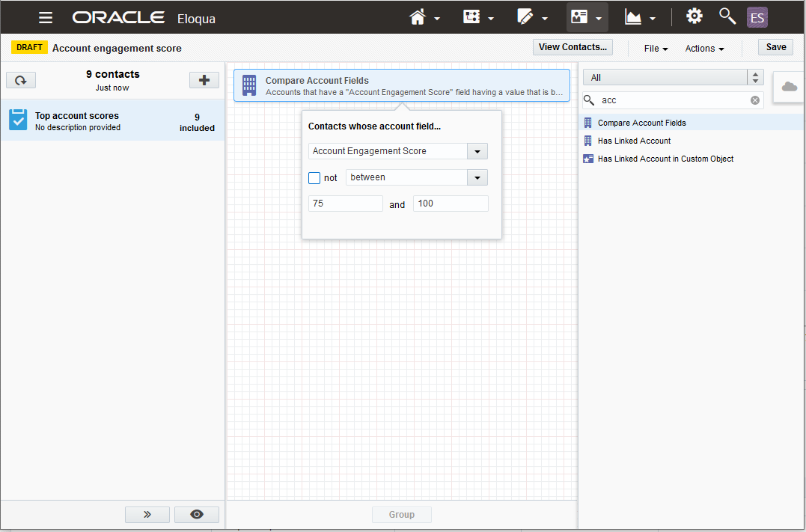Open the File menu
This screenshot has width=806, height=532.
coord(656,49)
